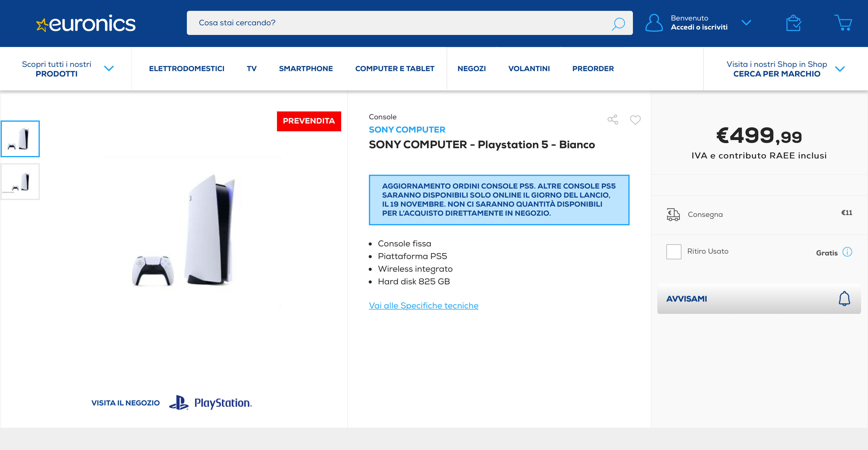Open the Elettrodomestici menu

pos(186,69)
